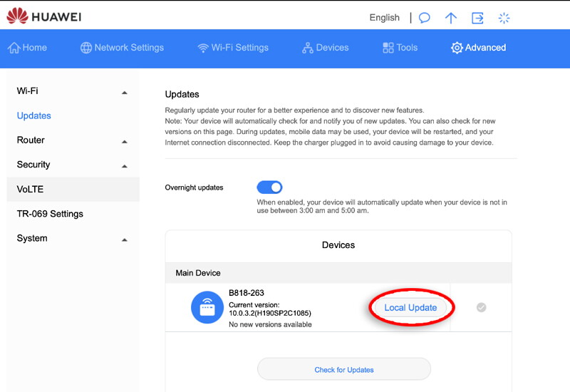Click the Check for Updates button
This screenshot has width=570, height=392.
click(344, 369)
